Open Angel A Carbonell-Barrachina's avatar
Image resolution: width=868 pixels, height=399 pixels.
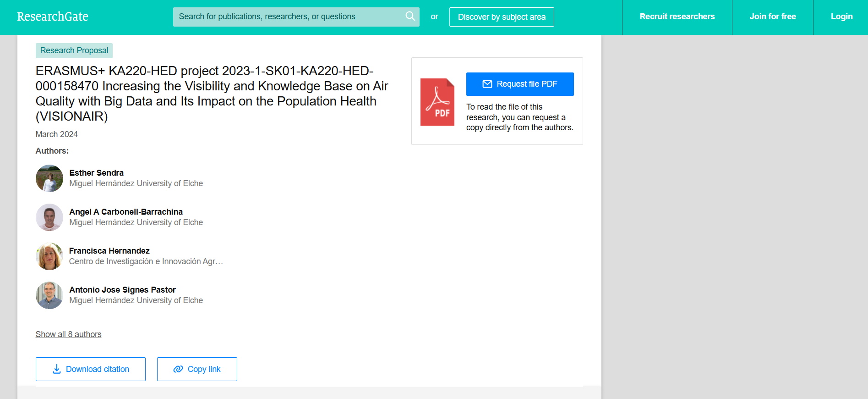click(49, 217)
